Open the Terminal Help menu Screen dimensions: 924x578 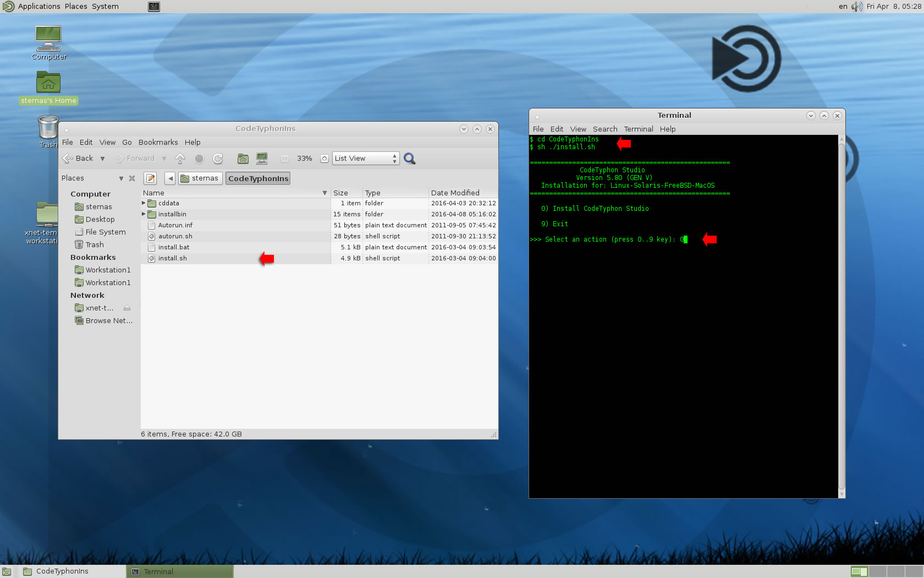pos(668,129)
